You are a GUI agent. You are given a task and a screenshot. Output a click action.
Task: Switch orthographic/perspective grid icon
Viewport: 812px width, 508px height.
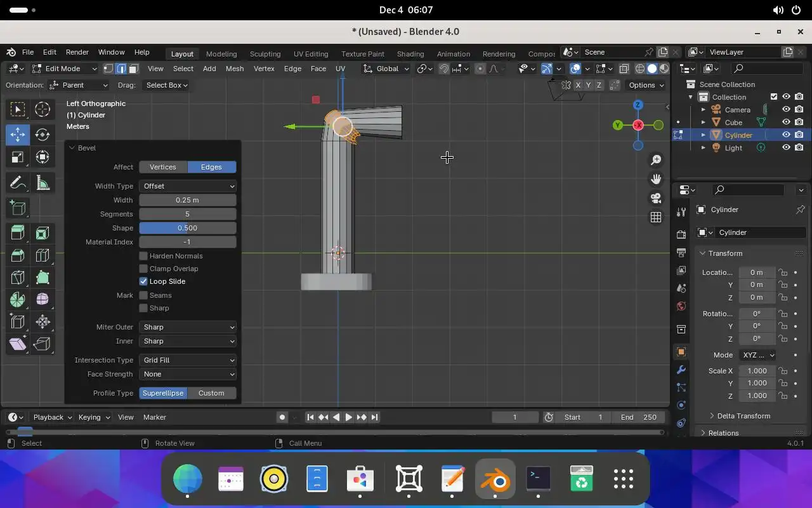click(x=656, y=217)
